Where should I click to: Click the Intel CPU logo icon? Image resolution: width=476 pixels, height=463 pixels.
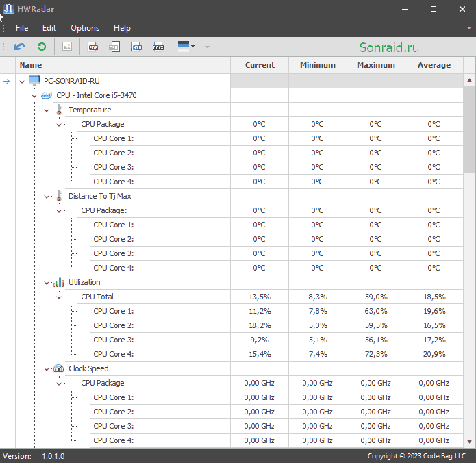(47, 95)
